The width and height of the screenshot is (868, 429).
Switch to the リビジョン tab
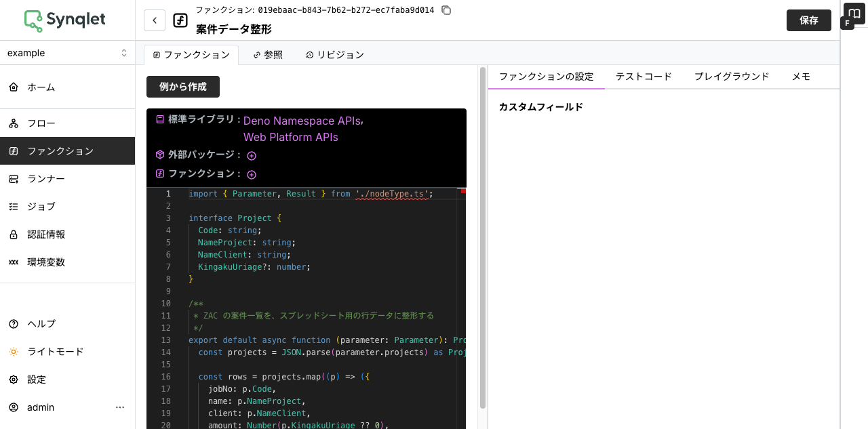(335, 55)
